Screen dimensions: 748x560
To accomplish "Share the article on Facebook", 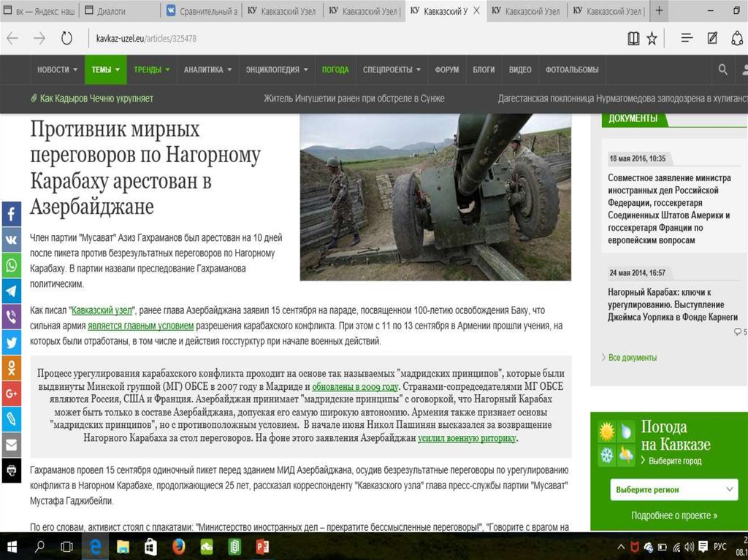I will tap(12, 215).
